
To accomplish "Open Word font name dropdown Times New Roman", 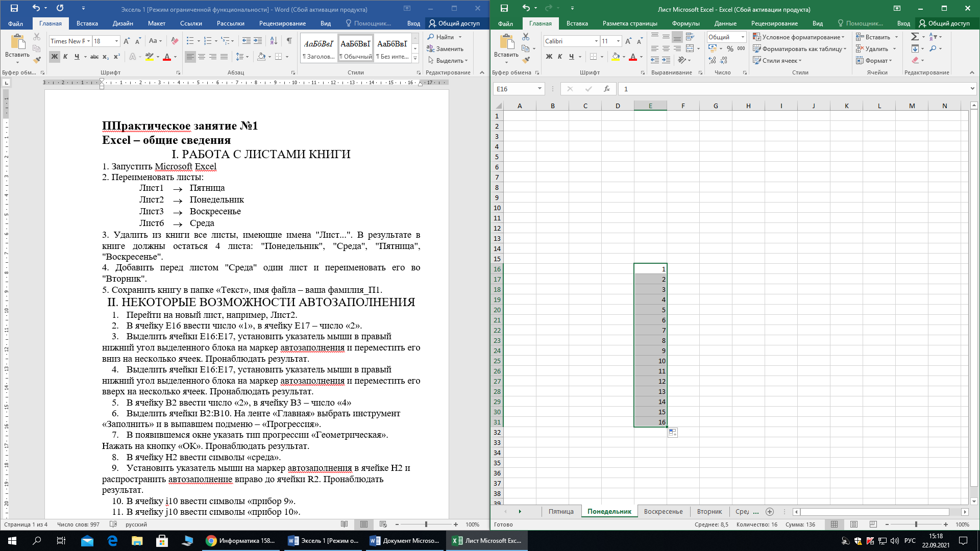I will (x=89, y=41).
